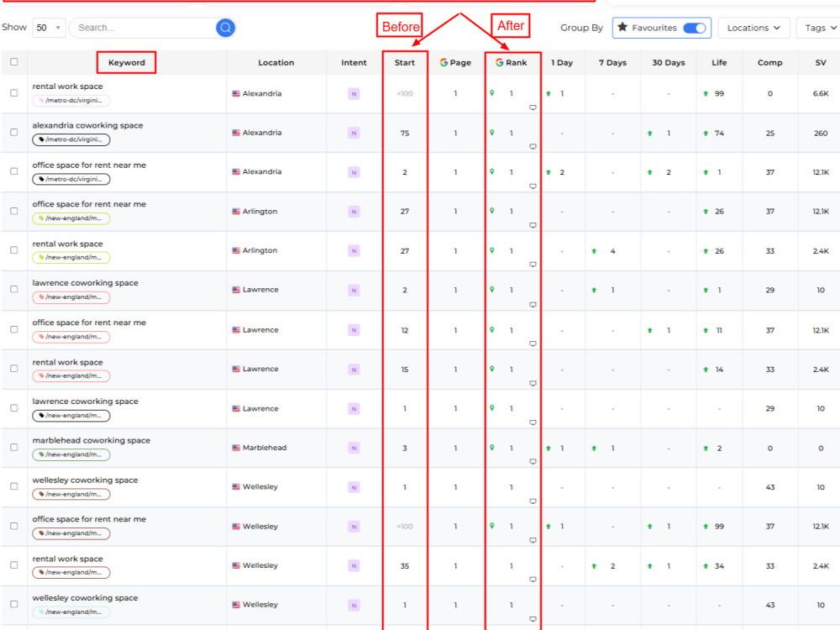Click SV value 260 in alexandria coworking space row
840x630 pixels.
[820, 133]
